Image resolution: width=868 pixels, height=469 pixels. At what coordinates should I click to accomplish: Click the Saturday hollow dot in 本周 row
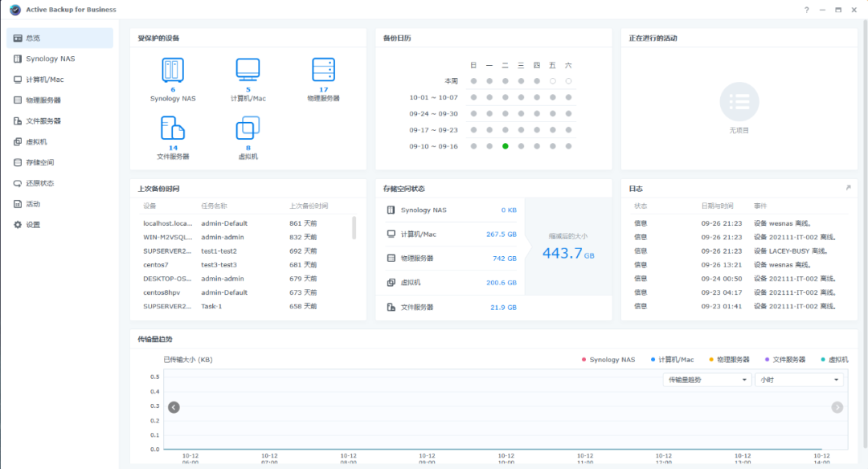568,81
